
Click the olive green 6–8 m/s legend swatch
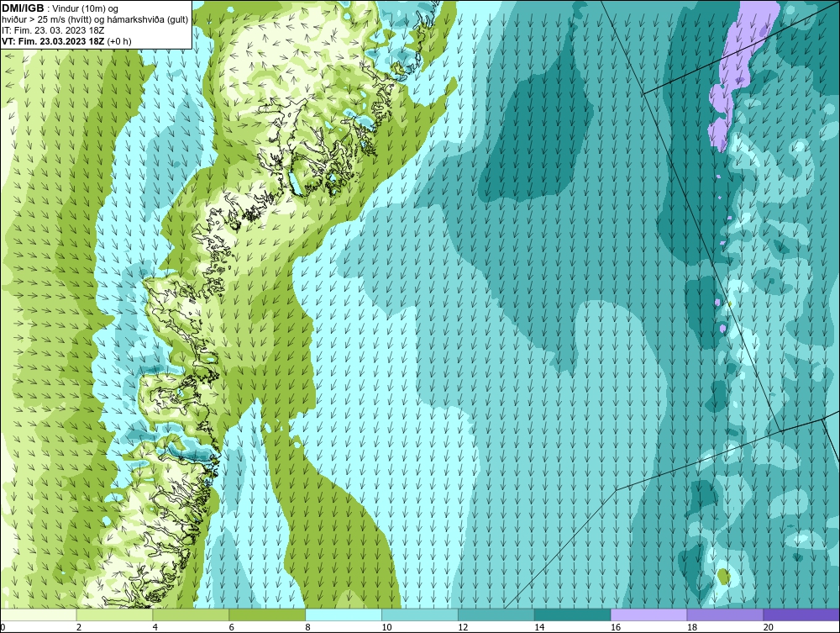[267, 615]
